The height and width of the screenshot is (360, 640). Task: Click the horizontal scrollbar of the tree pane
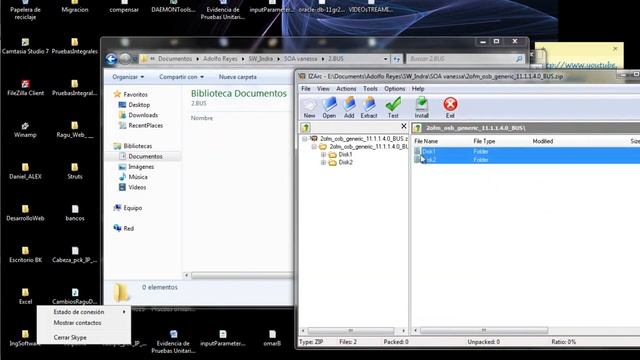pos(351,330)
